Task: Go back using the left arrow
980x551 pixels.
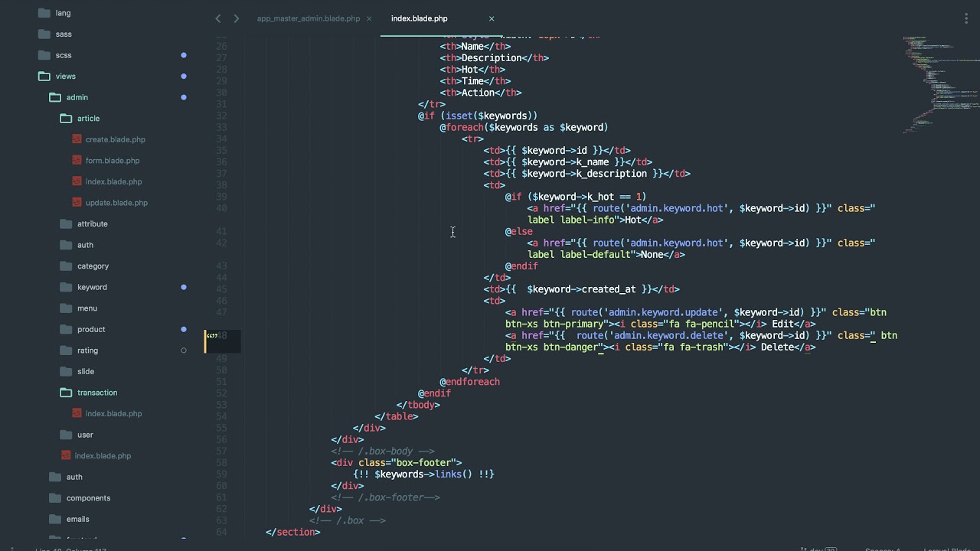Action: point(218,18)
